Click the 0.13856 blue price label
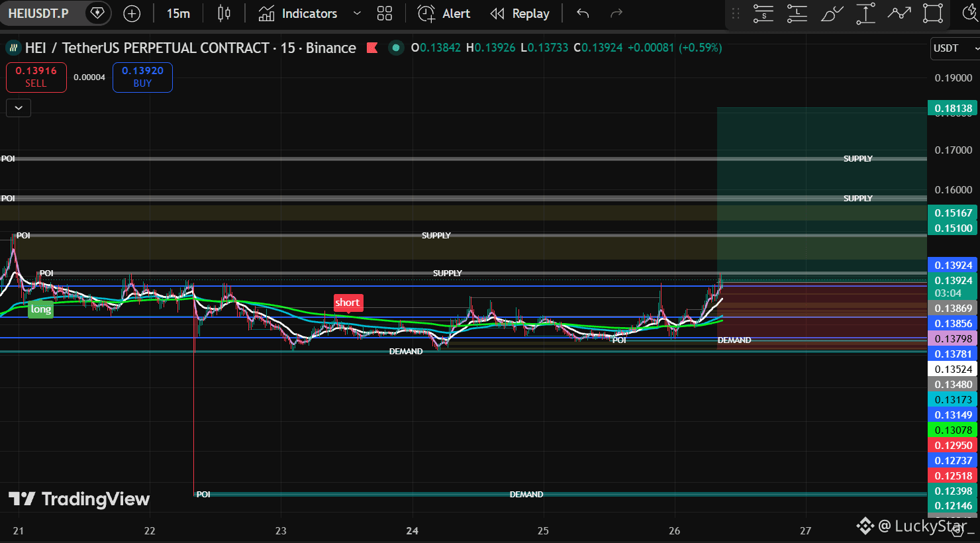Viewport: 980px width, 543px height. click(953, 323)
